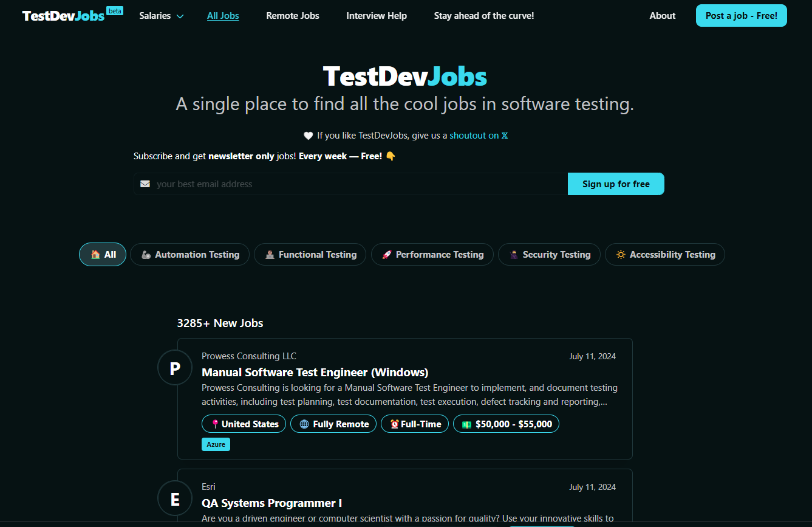Click the envelope icon in email field
The width and height of the screenshot is (812, 527).
[145, 184]
